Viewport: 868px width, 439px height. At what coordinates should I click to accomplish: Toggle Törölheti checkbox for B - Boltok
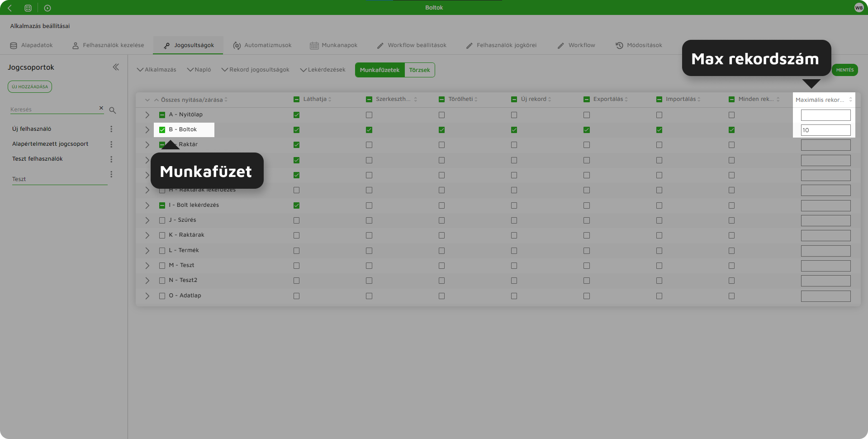[441, 130]
